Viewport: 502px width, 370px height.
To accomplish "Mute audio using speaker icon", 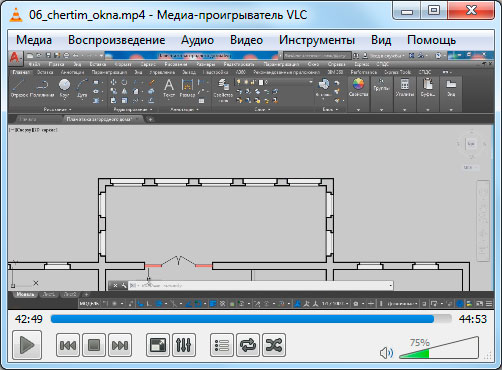I will tap(386, 353).
